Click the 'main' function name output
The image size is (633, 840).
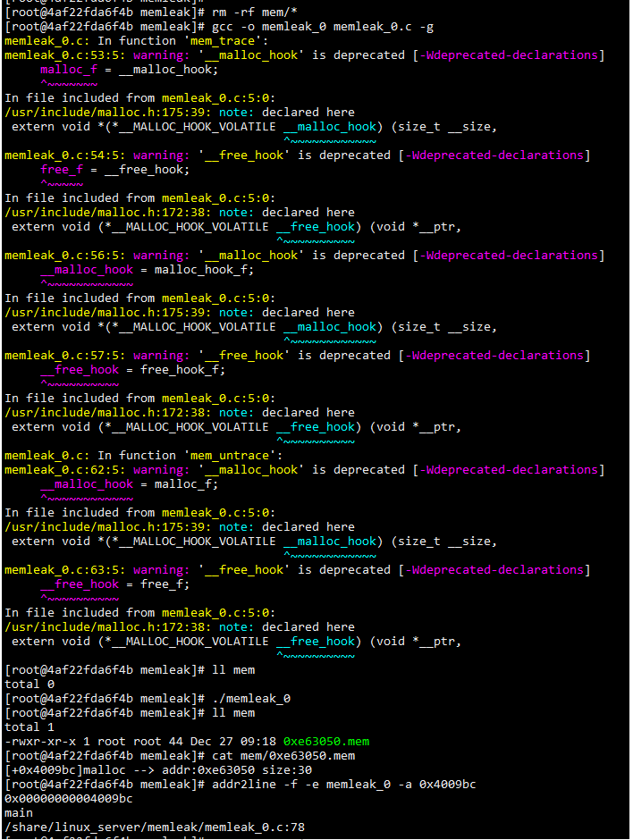[x=19, y=812]
